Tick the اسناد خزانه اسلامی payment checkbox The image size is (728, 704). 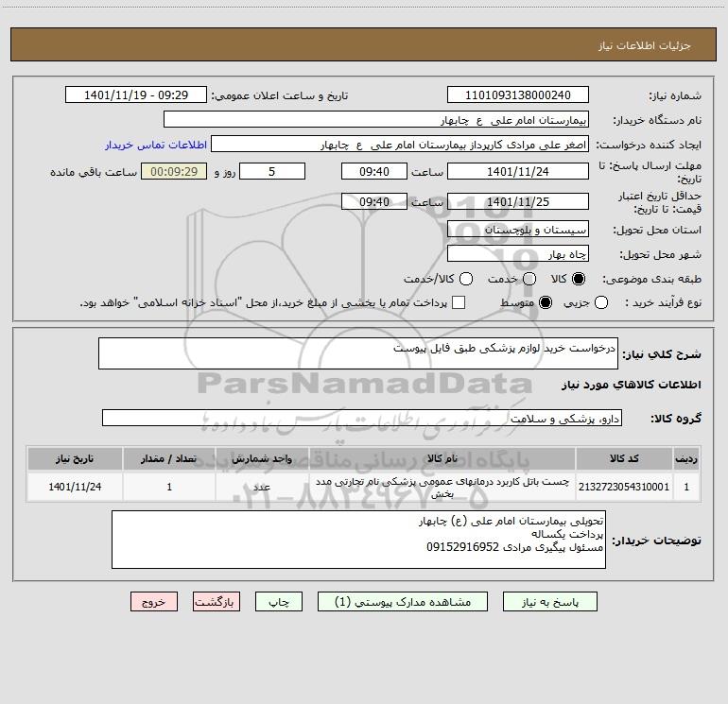tap(459, 302)
